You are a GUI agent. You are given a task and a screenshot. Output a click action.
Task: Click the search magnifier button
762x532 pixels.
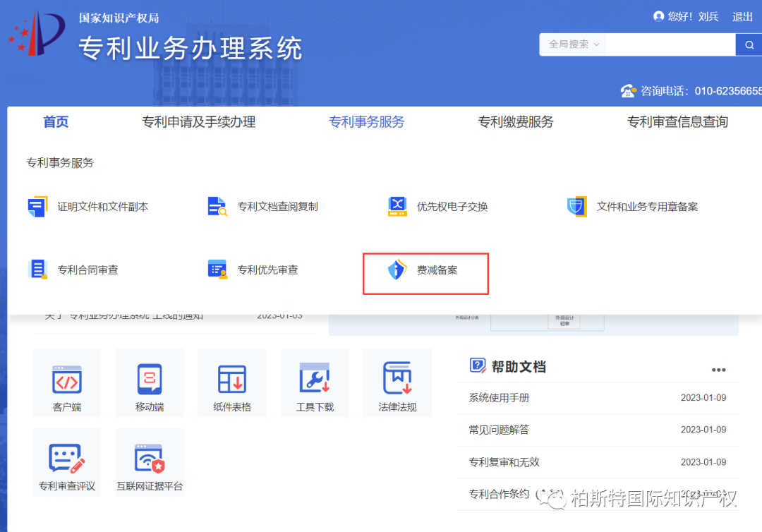[x=749, y=44]
